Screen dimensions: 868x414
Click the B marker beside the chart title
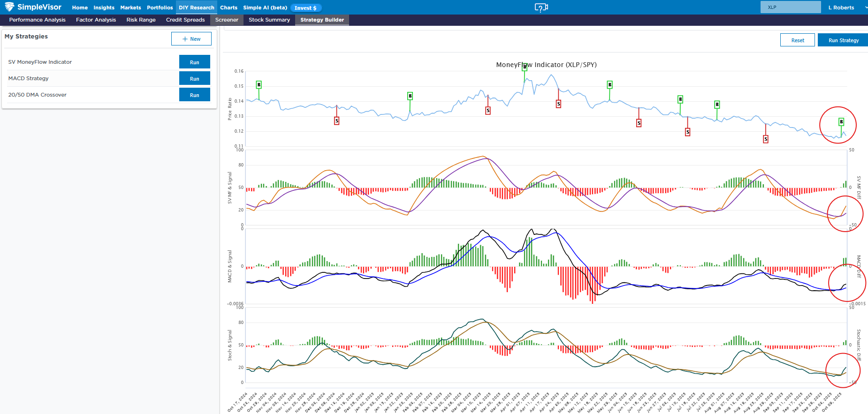click(x=525, y=67)
